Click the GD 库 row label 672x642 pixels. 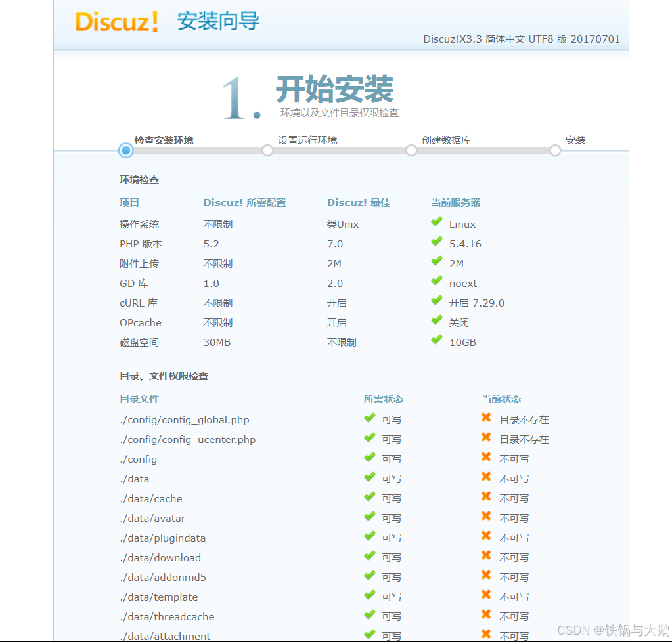(x=134, y=284)
